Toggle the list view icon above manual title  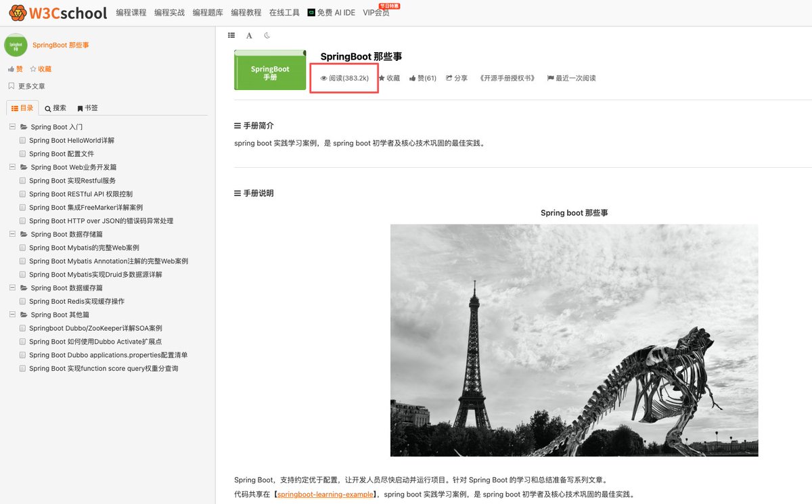click(x=231, y=35)
